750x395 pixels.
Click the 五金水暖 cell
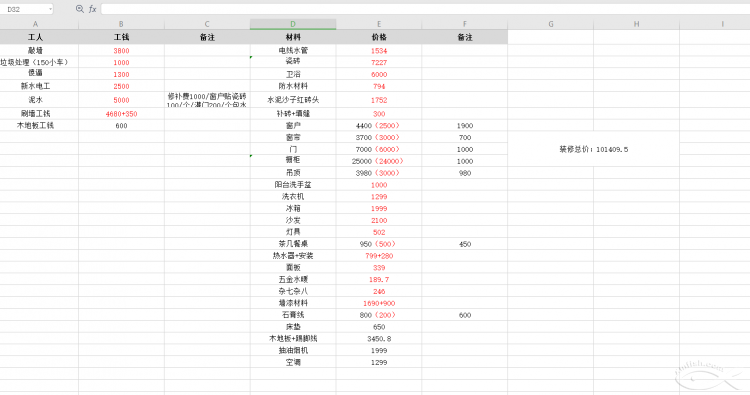(x=293, y=279)
